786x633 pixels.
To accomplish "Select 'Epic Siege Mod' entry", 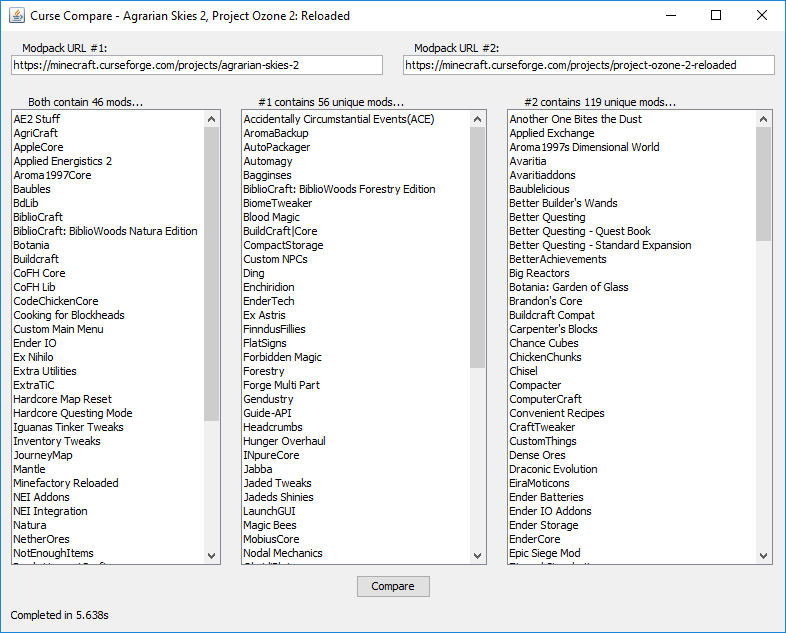I will [545, 553].
